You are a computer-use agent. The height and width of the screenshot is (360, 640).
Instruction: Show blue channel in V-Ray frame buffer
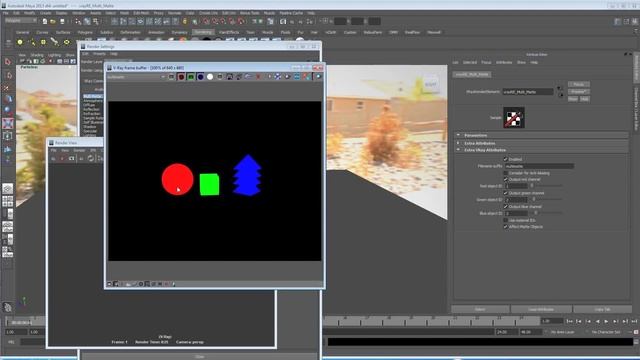200,77
